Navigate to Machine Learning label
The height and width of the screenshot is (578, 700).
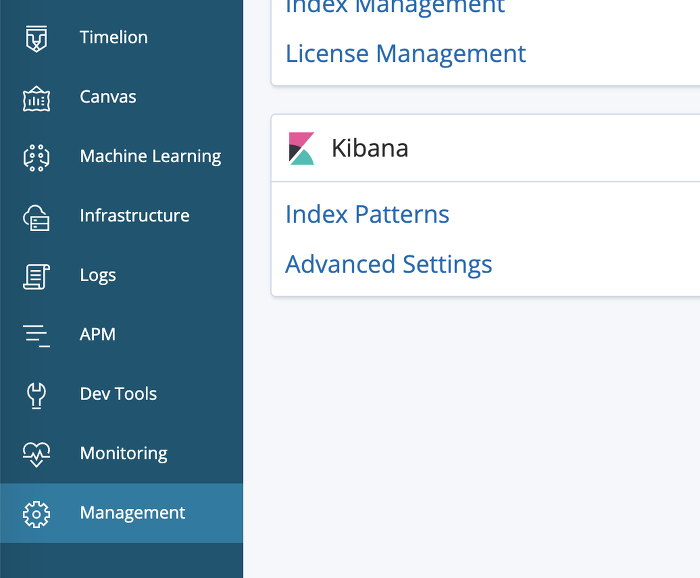pyautogui.click(x=150, y=156)
